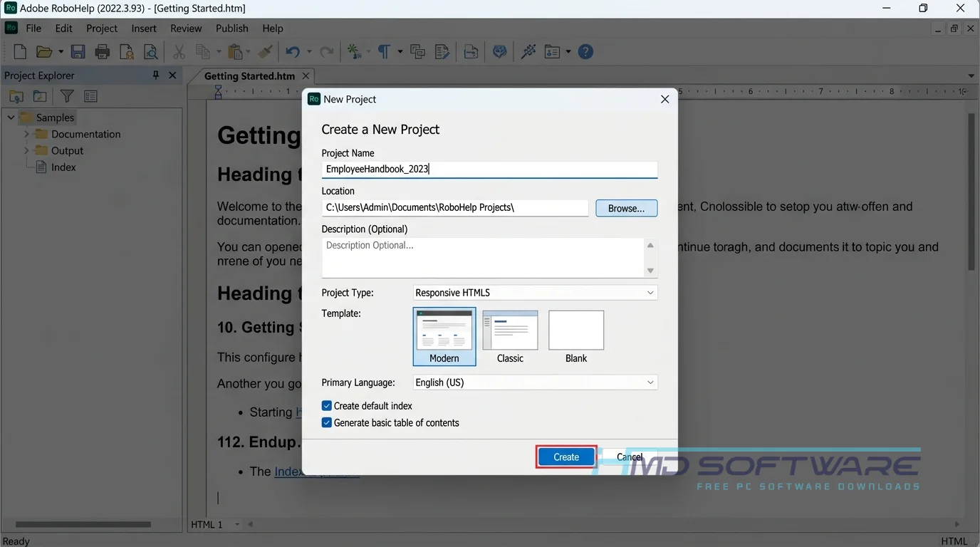Uncheck Generate basic table of contents
Viewport: 980px width, 547px height.
click(x=327, y=423)
